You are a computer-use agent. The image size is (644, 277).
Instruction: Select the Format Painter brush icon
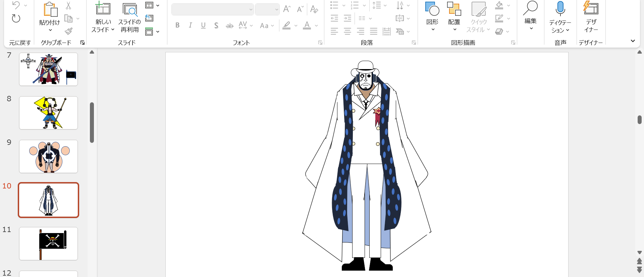(68, 31)
